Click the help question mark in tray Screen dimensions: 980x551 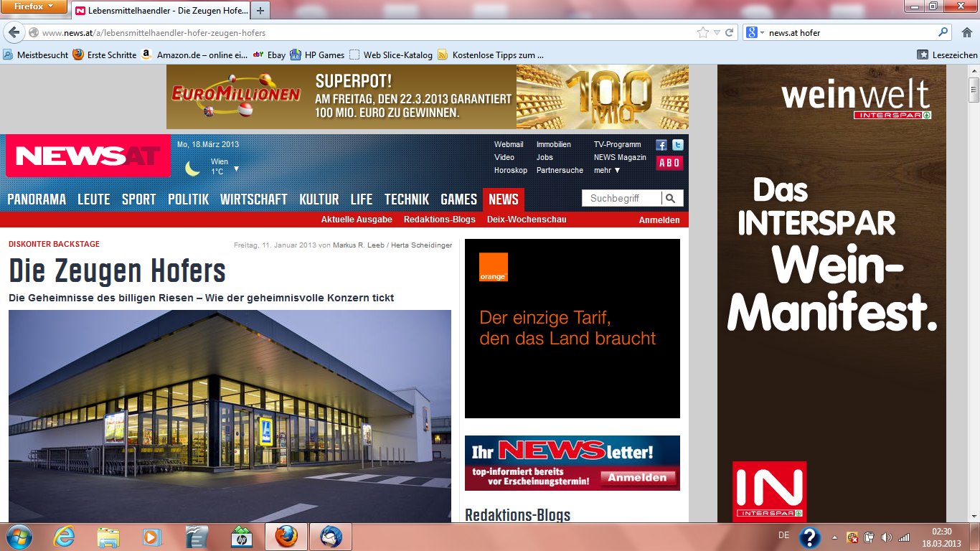[x=810, y=537]
